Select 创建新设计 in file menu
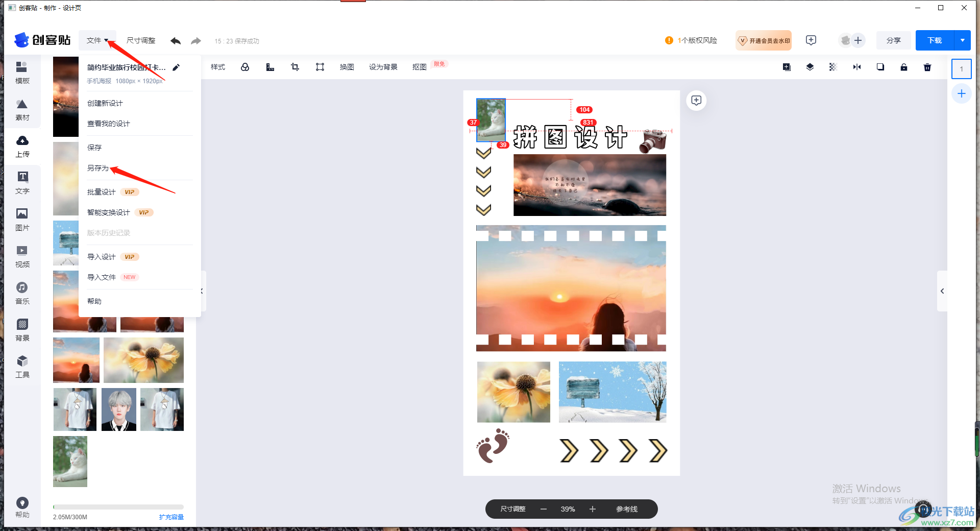The height and width of the screenshot is (531, 980). 105,103
